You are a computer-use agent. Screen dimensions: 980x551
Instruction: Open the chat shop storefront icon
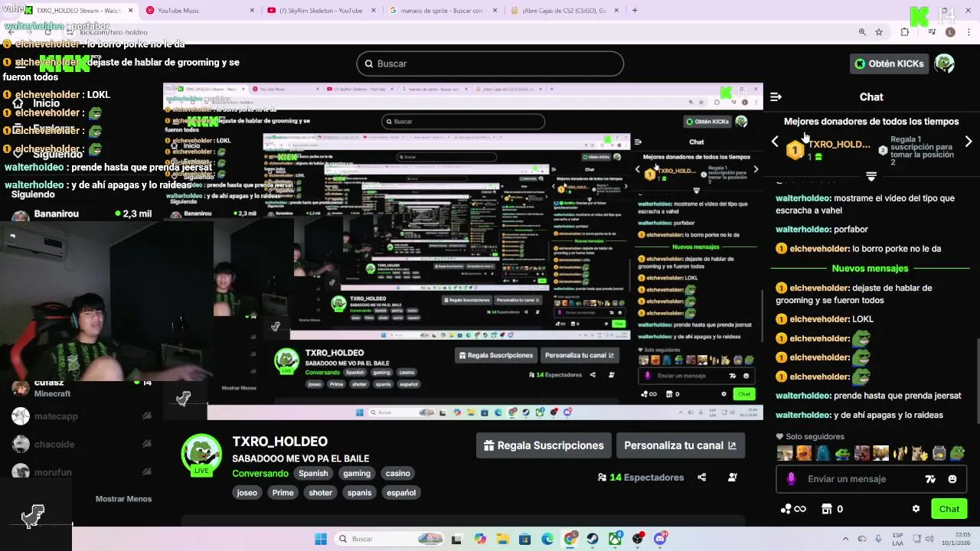coord(826,509)
